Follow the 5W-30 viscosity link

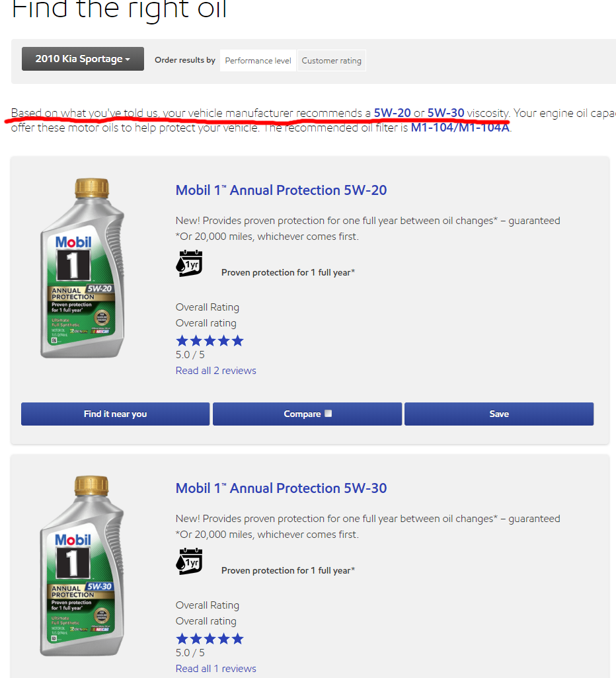pos(445,113)
